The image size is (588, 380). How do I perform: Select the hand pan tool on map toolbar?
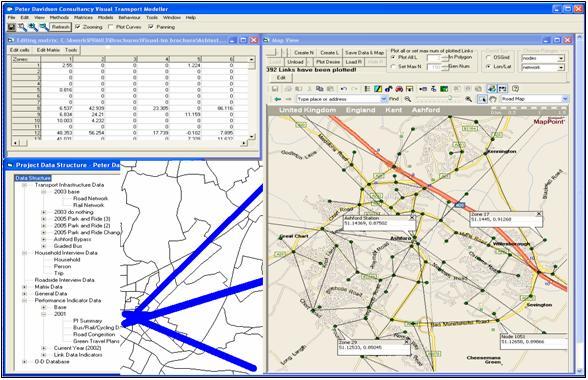[493, 99]
